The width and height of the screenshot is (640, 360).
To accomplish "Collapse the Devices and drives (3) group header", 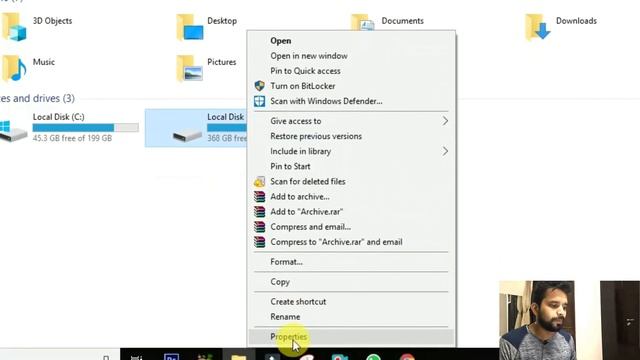I will click(37, 98).
